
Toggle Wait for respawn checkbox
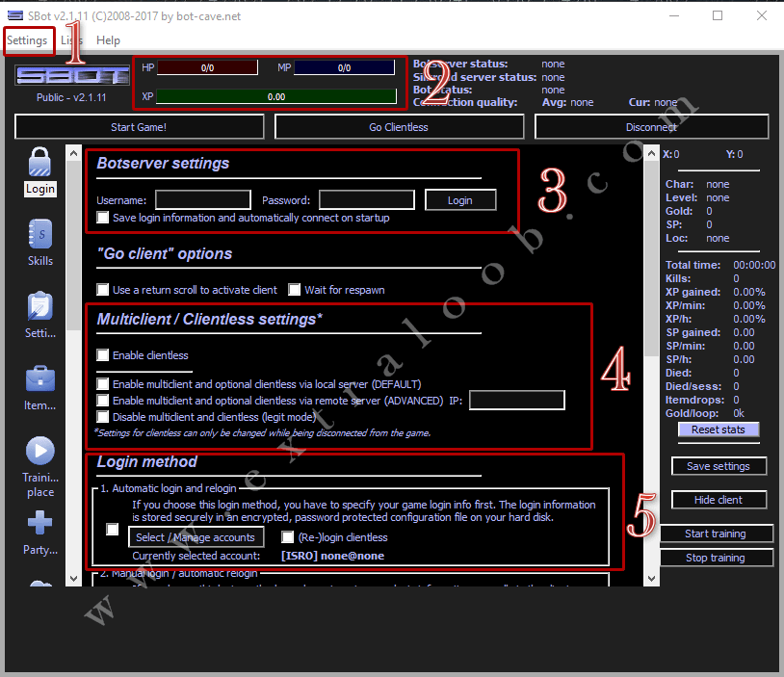tap(295, 290)
